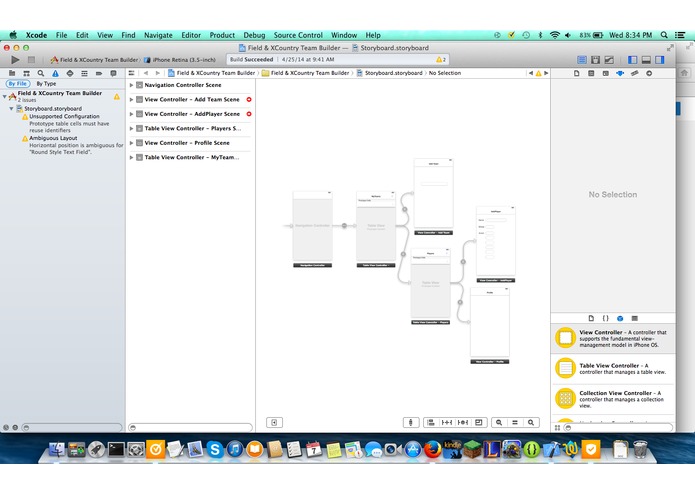Select the By Type filter

[46, 84]
